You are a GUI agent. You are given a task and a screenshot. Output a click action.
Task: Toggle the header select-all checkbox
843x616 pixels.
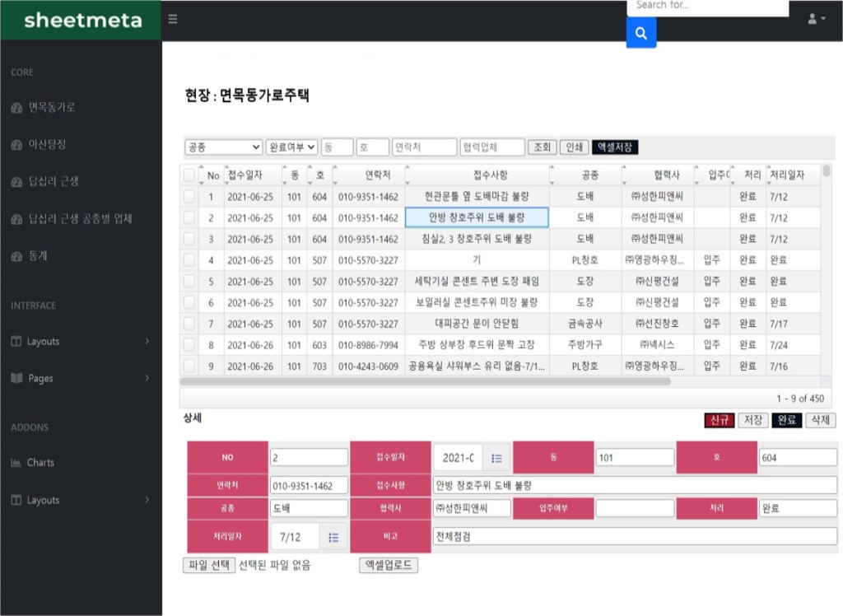click(x=189, y=175)
